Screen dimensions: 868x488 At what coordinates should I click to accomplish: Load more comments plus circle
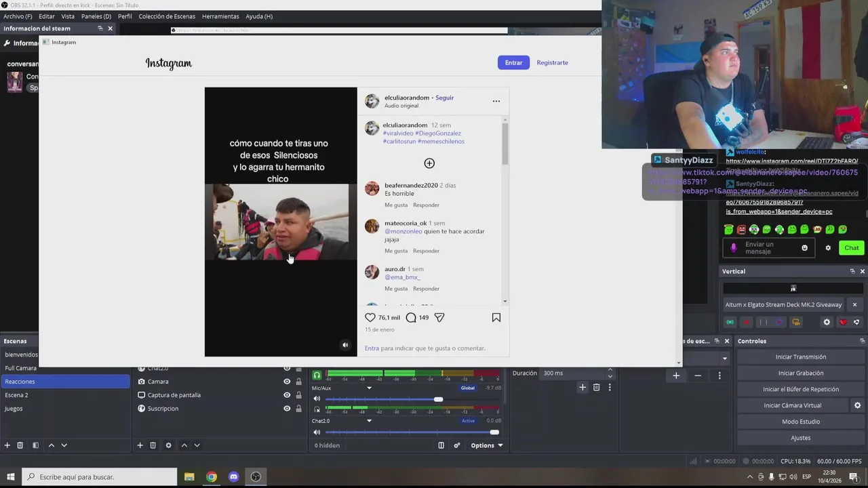[x=429, y=163]
